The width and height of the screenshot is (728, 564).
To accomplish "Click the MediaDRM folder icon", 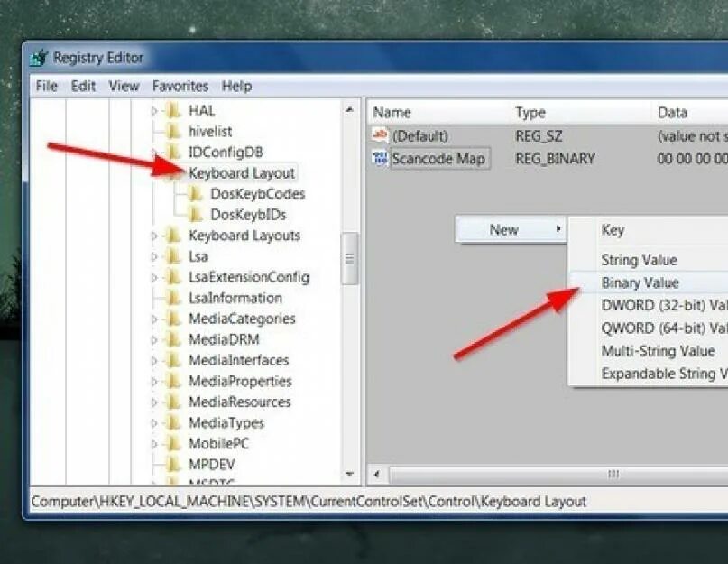I will 173,339.
